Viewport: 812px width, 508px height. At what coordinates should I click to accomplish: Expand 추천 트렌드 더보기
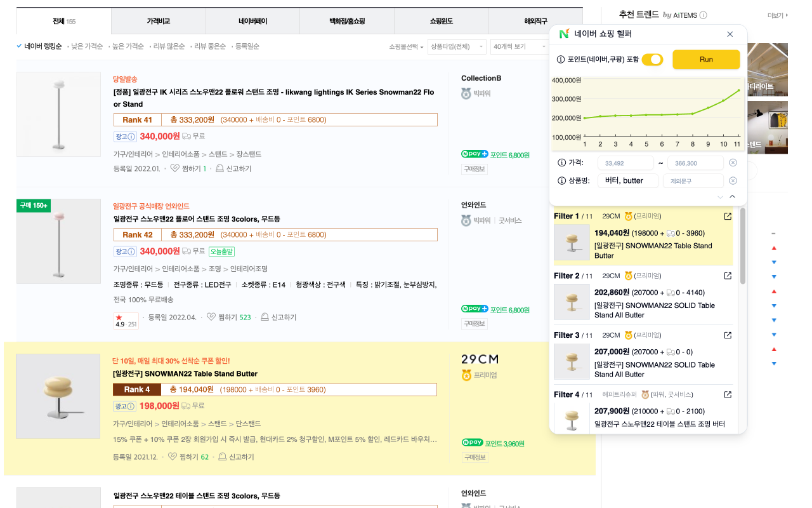pyautogui.click(x=777, y=15)
